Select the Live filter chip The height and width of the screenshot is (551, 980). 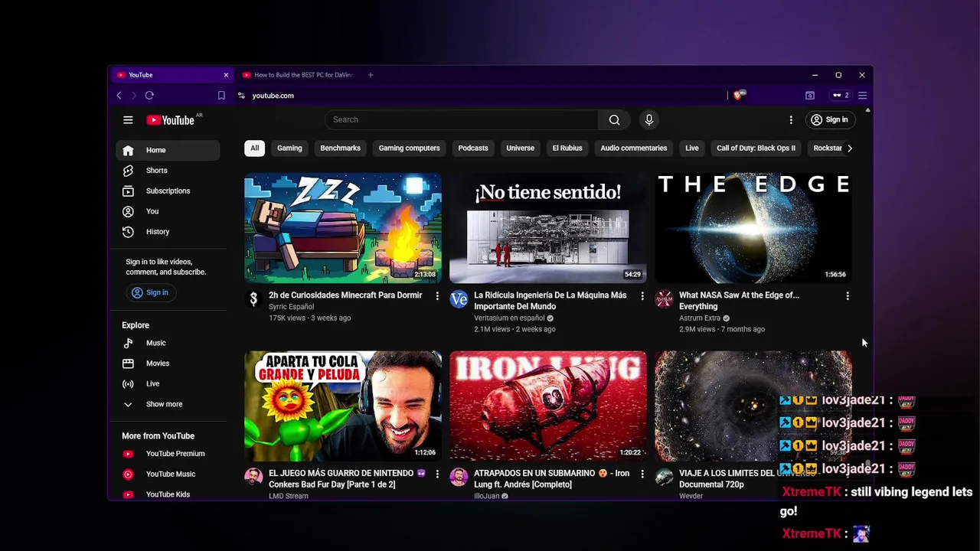pyautogui.click(x=692, y=148)
